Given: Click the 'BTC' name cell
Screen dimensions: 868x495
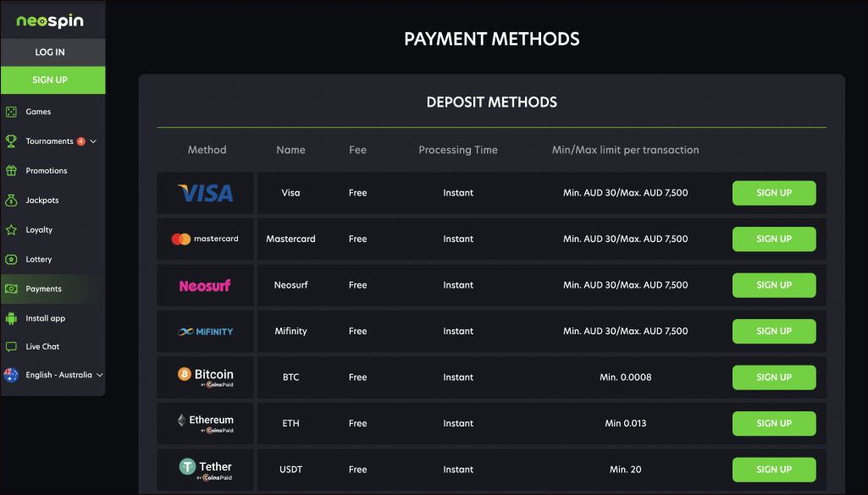Looking at the screenshot, I should (290, 377).
